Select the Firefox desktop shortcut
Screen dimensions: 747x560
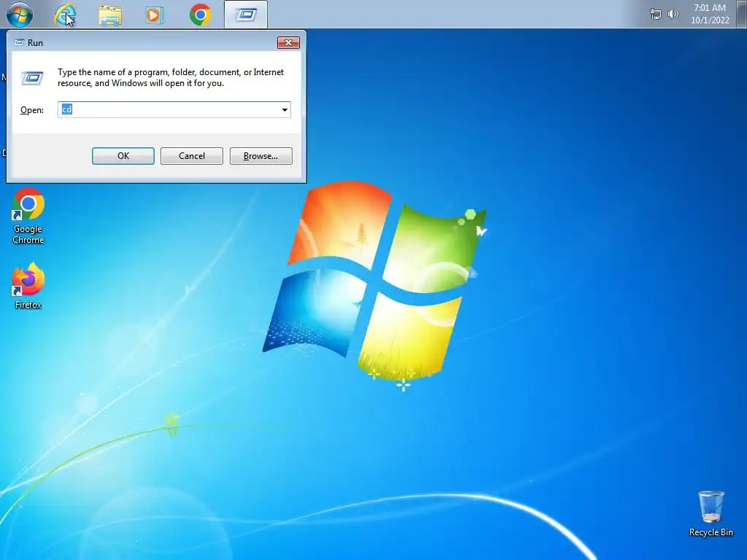coord(28,286)
